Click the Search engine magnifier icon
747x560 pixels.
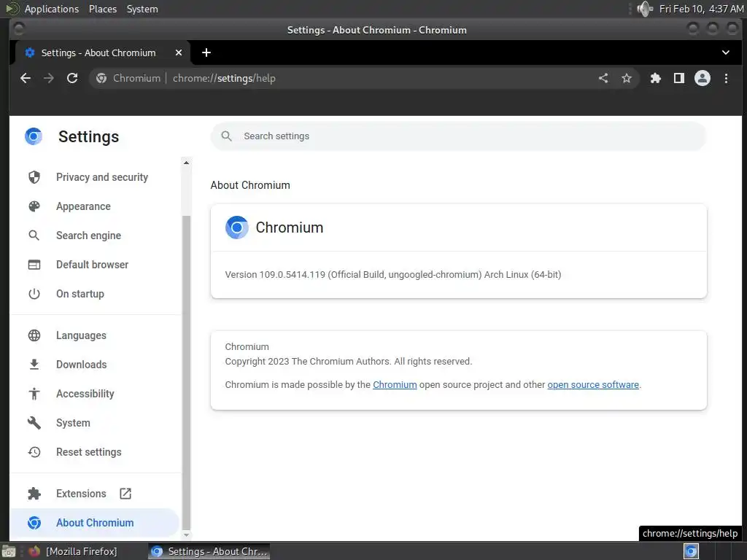coord(34,236)
